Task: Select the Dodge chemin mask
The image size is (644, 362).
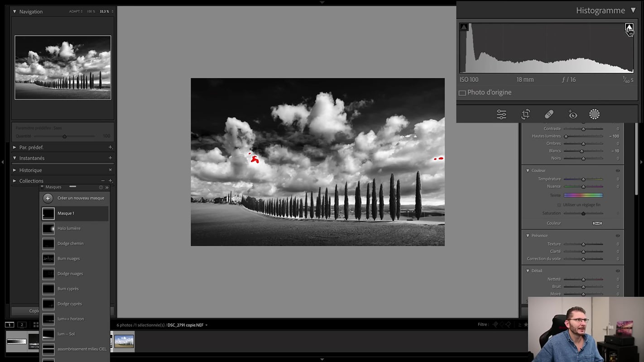Action: tap(75, 243)
